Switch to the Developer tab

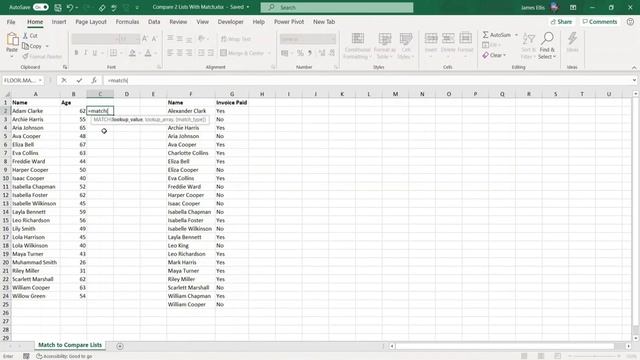click(230, 22)
